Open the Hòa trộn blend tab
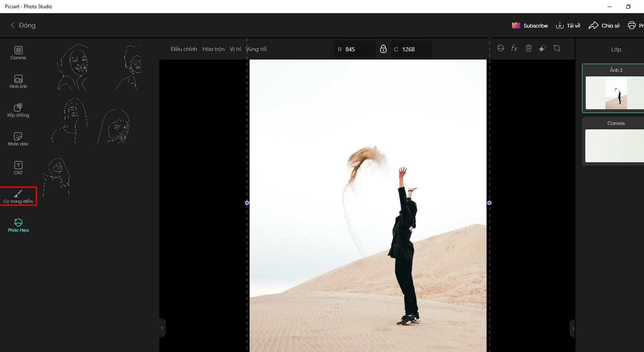 [213, 49]
